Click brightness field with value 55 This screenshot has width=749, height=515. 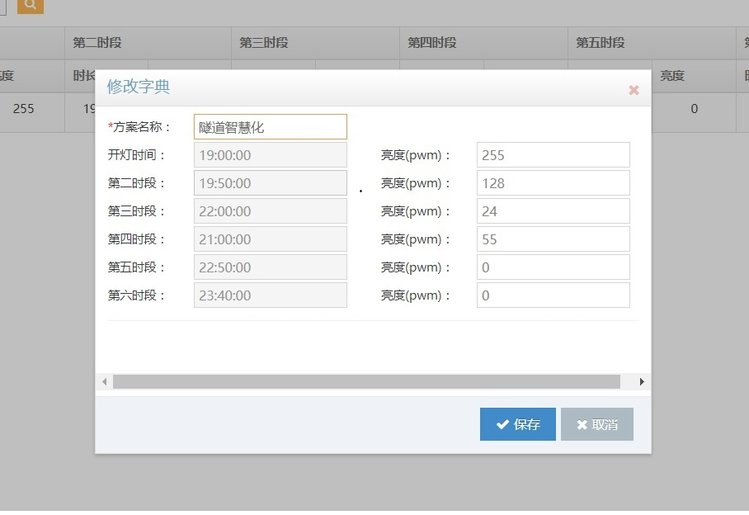click(x=553, y=239)
